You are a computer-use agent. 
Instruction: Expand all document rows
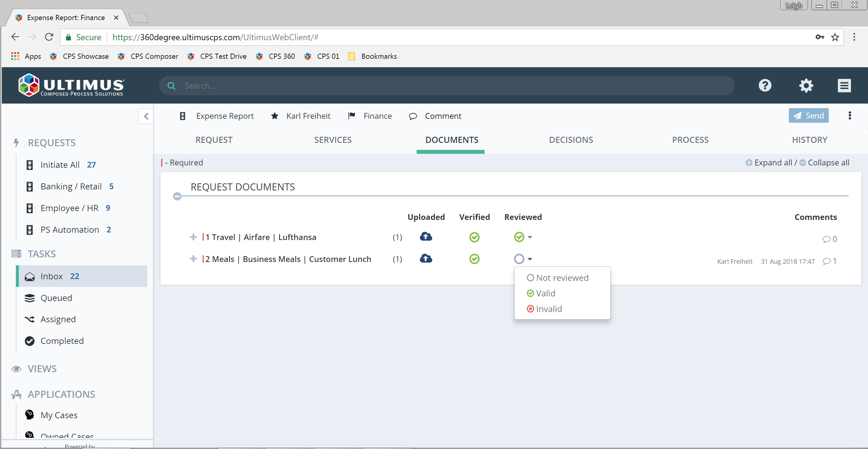(768, 163)
